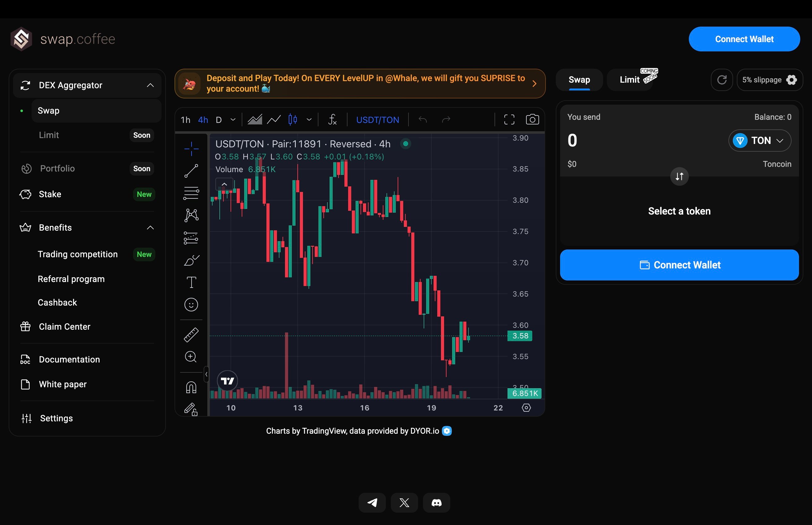Click the header Connect Wallet button
This screenshot has width=812, height=525.
tap(744, 39)
